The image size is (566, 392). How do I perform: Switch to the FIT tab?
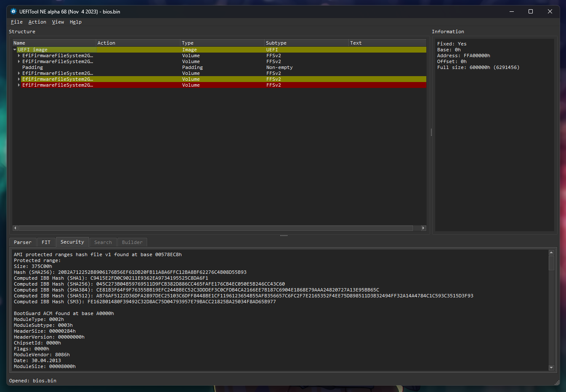[46, 242]
